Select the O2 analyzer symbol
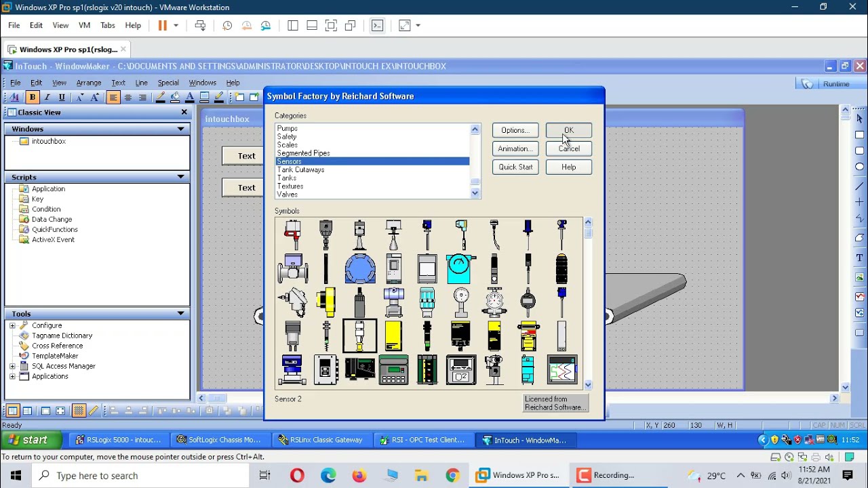The width and height of the screenshot is (868, 488). [461, 370]
